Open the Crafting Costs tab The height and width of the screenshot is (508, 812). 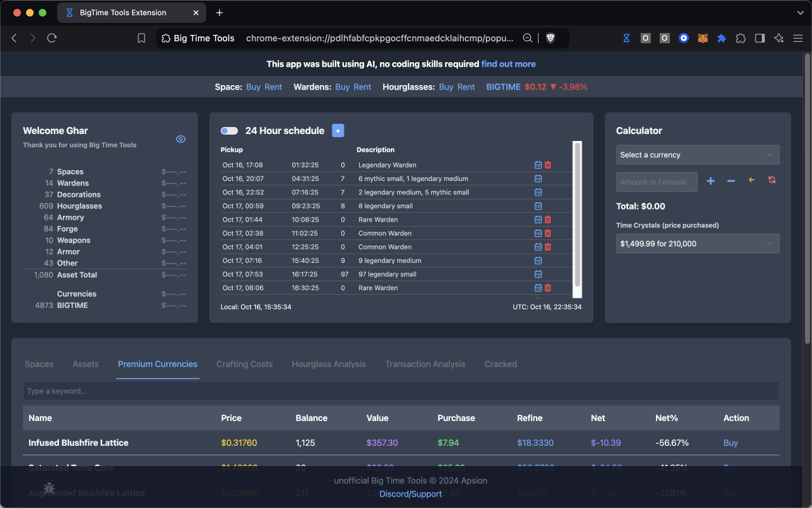(244, 364)
